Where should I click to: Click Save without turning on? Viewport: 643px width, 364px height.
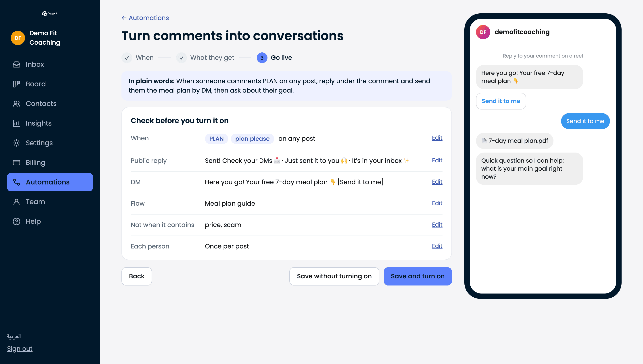click(x=334, y=276)
